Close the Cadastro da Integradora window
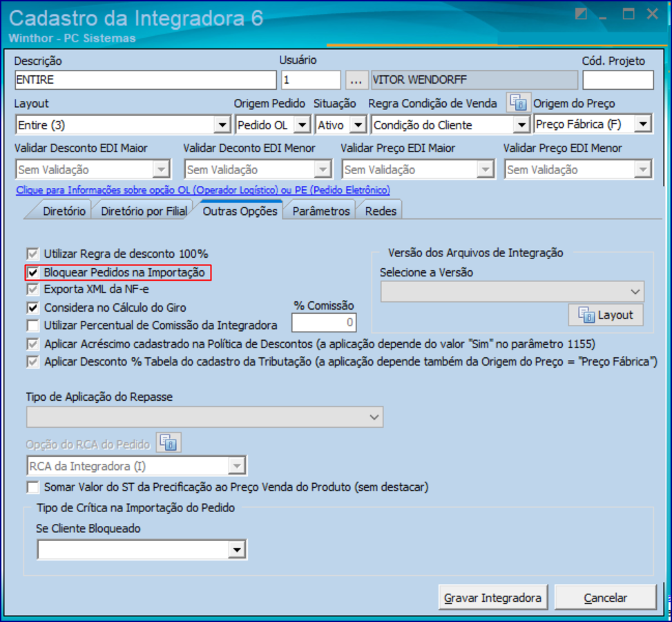This screenshot has height=622, width=672. (652, 14)
